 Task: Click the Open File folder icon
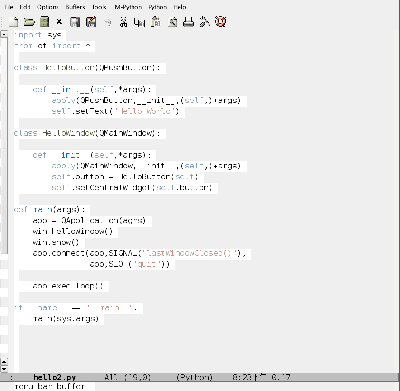click(29, 22)
